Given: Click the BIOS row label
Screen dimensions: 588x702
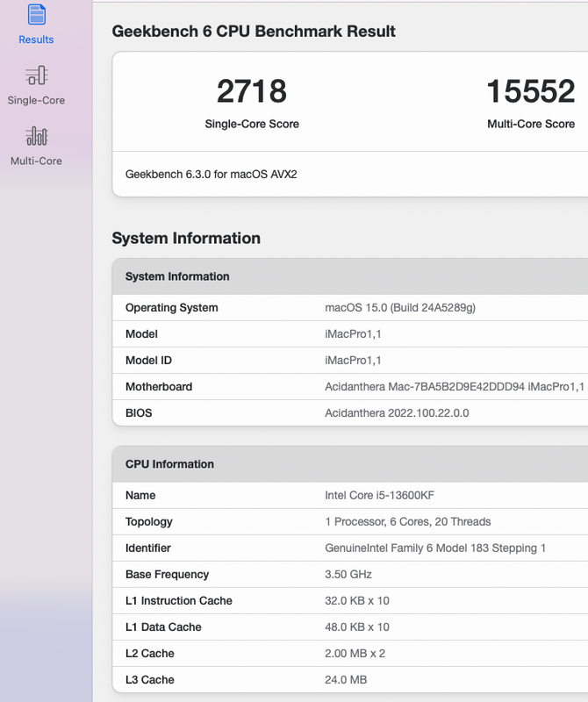Looking at the screenshot, I should point(139,413).
